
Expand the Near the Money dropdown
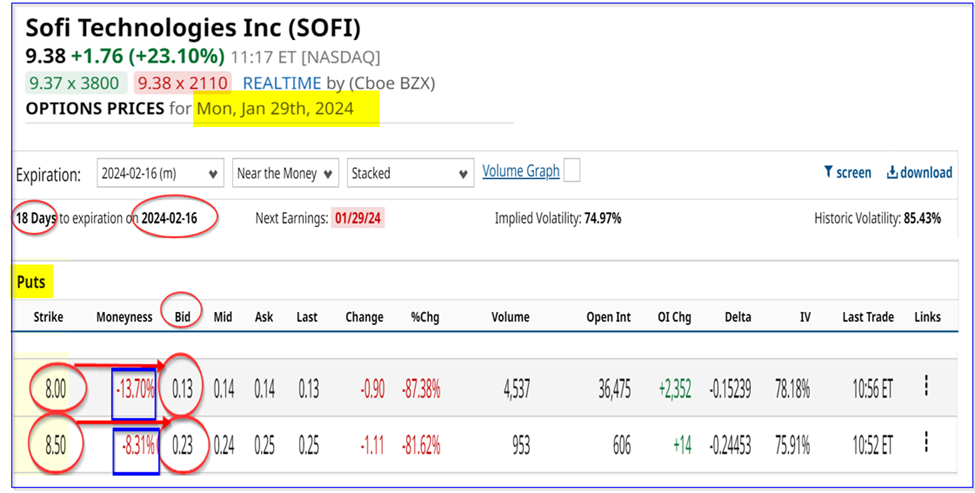pyautogui.click(x=285, y=173)
